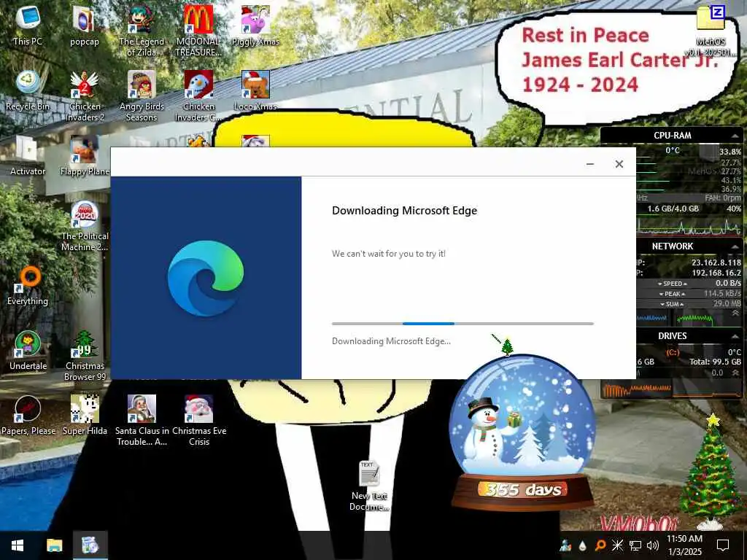Click snowflake icon in system tray
747x560 pixels.
pos(617,545)
